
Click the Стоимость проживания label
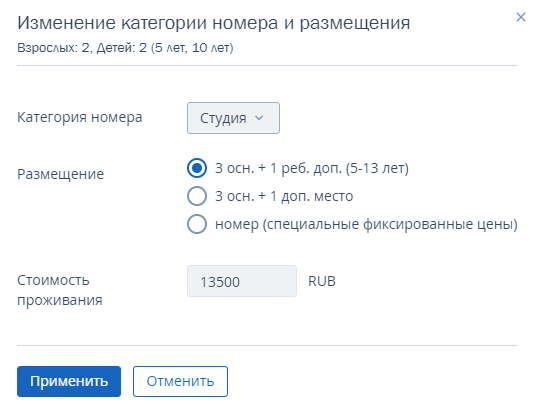click(60, 290)
